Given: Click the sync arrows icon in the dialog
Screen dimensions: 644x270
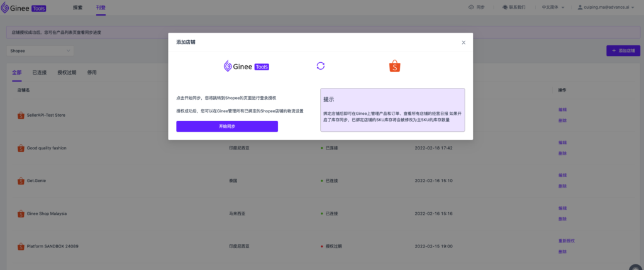Looking at the screenshot, I should [x=320, y=66].
